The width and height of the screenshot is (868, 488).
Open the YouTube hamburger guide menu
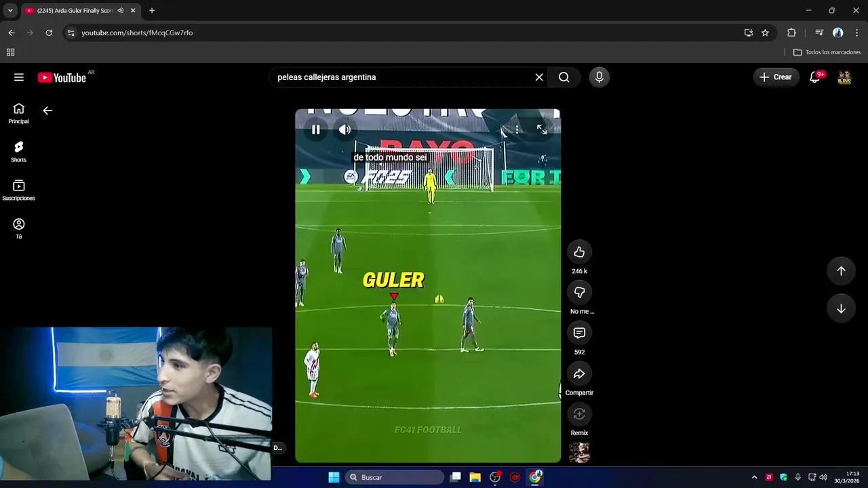(x=19, y=77)
